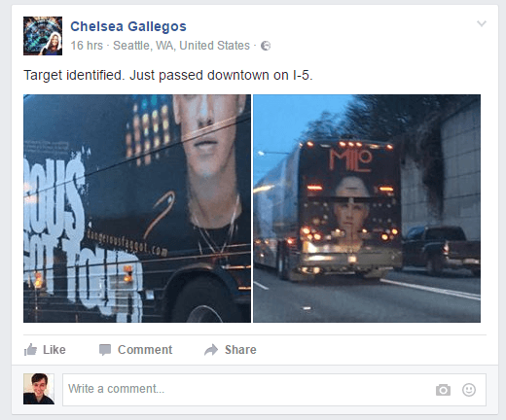
Task: Open the Seattle, WA location link
Action: 181,46
